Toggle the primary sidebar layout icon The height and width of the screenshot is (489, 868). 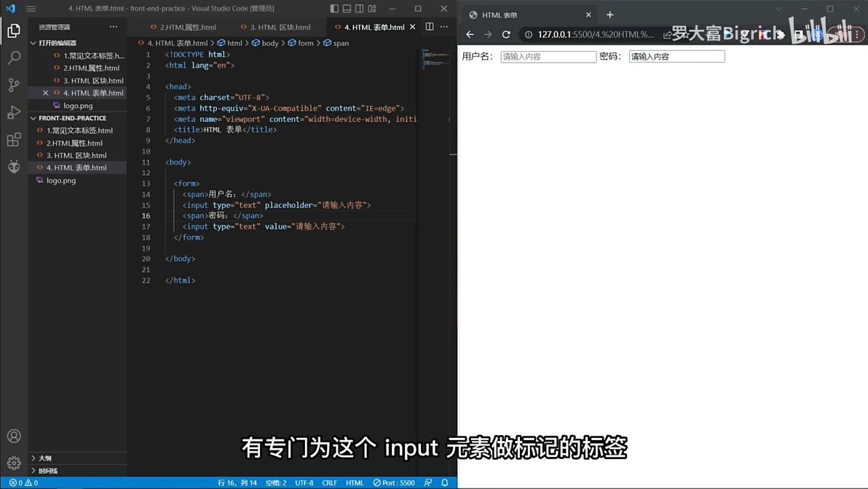tap(334, 8)
